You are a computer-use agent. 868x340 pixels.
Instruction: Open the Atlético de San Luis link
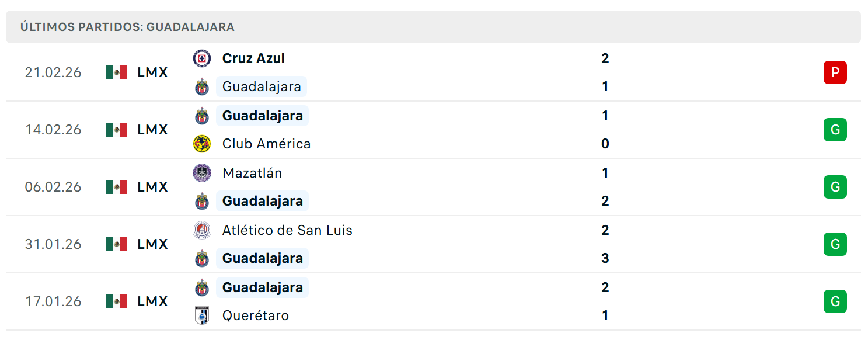pos(287,230)
